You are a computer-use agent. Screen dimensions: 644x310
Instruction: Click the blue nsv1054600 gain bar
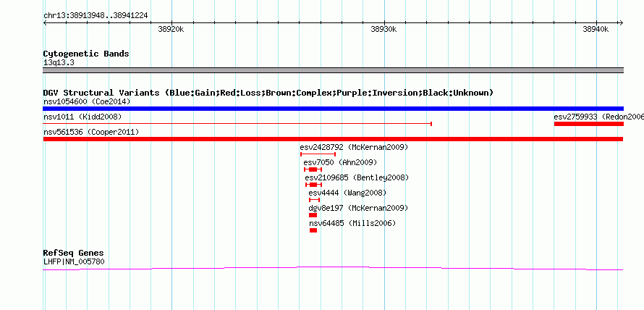pos(333,109)
